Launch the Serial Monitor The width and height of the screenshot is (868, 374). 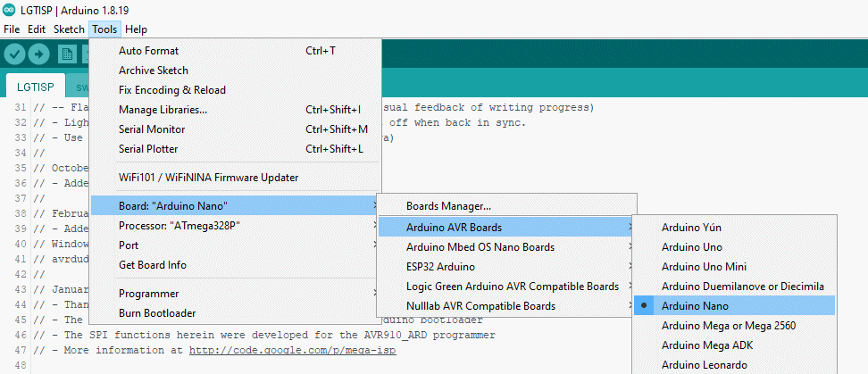click(235, 129)
